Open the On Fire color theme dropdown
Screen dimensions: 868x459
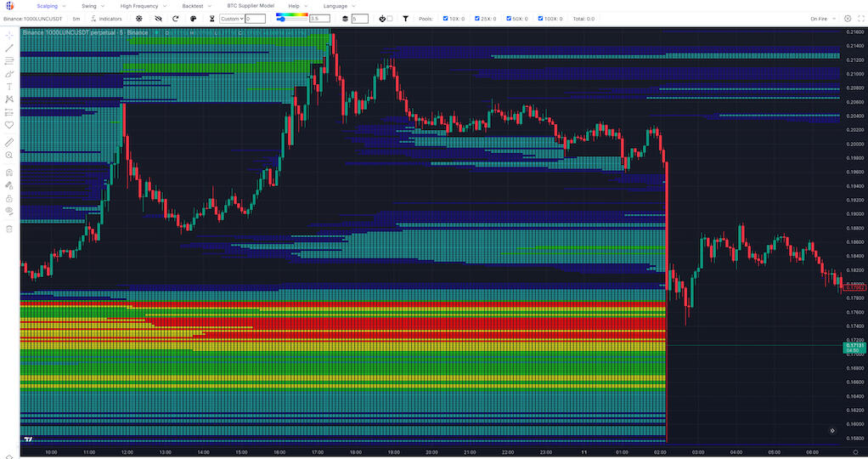click(x=823, y=19)
